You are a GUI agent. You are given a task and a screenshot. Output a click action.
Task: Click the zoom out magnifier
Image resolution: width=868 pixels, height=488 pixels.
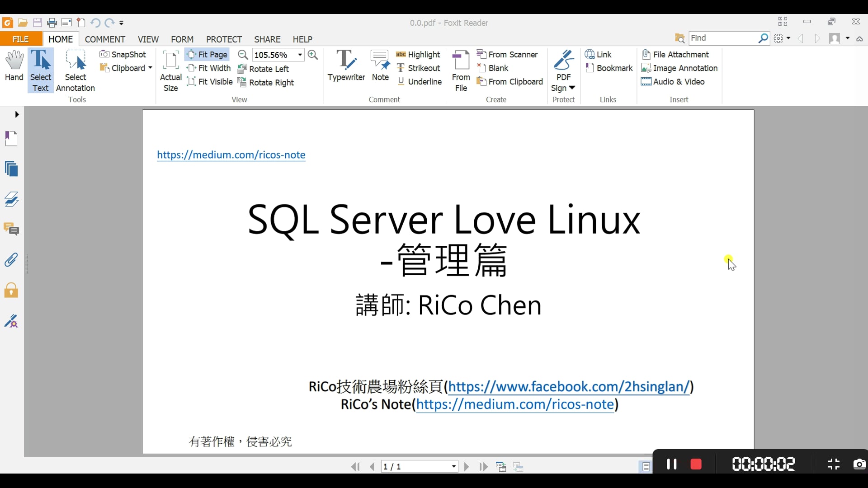tap(243, 55)
